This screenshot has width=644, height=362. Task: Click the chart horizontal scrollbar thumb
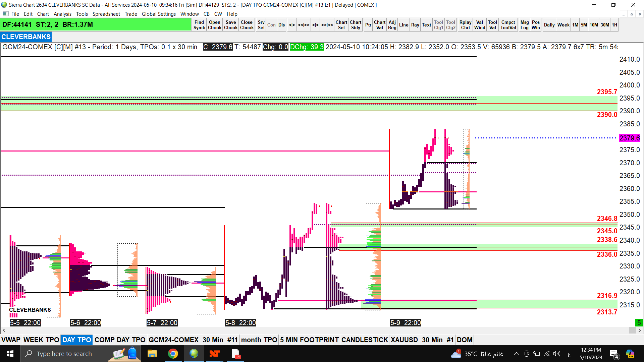(633, 330)
